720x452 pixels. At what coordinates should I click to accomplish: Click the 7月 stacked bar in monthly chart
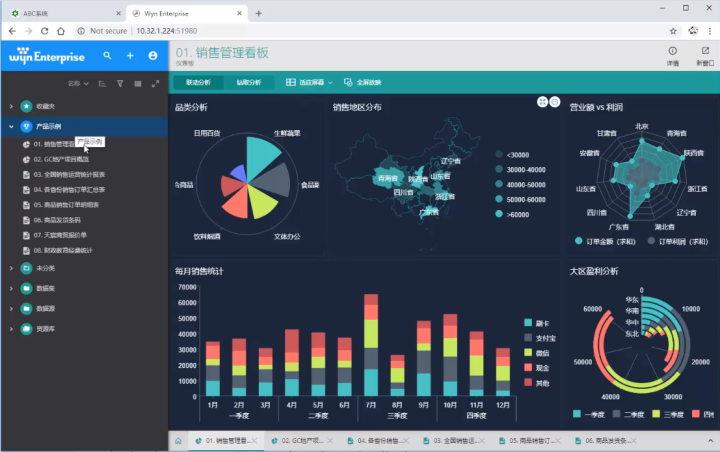(x=371, y=345)
